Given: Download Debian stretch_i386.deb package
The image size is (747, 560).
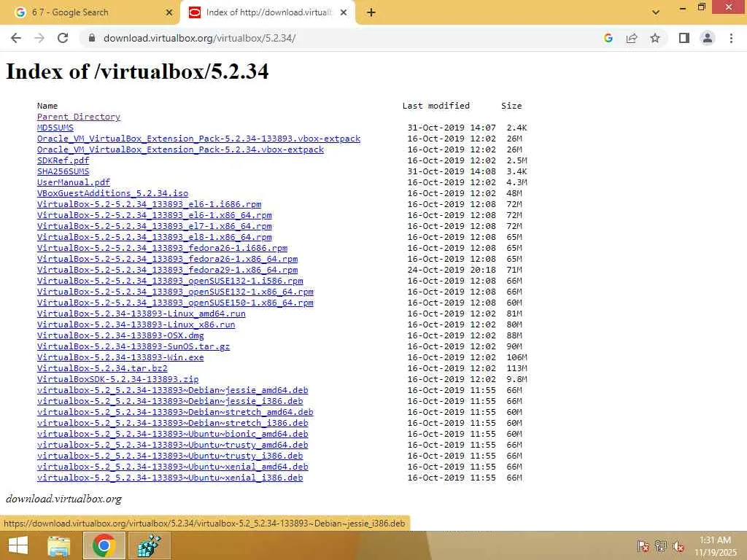Looking at the screenshot, I should coord(172,424).
